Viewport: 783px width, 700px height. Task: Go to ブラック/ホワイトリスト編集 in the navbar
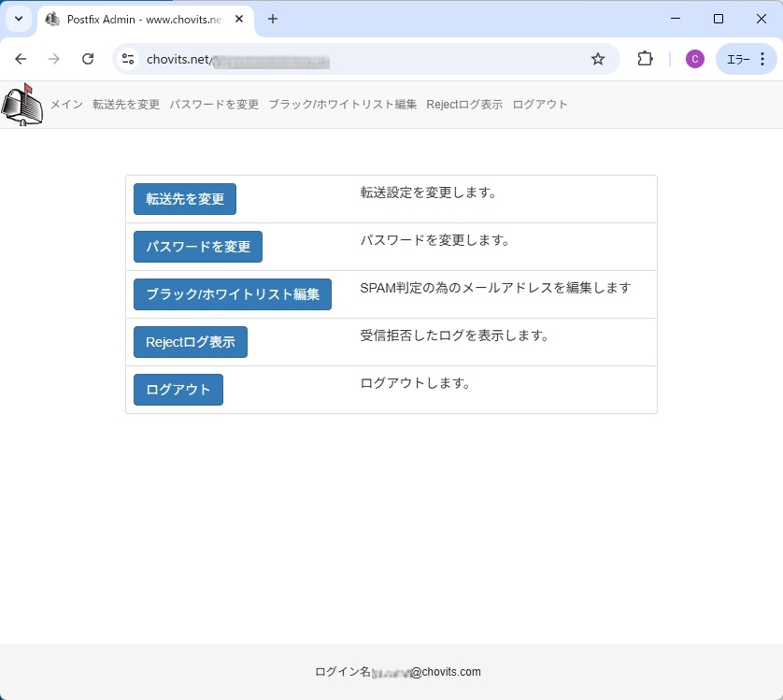pos(342,105)
